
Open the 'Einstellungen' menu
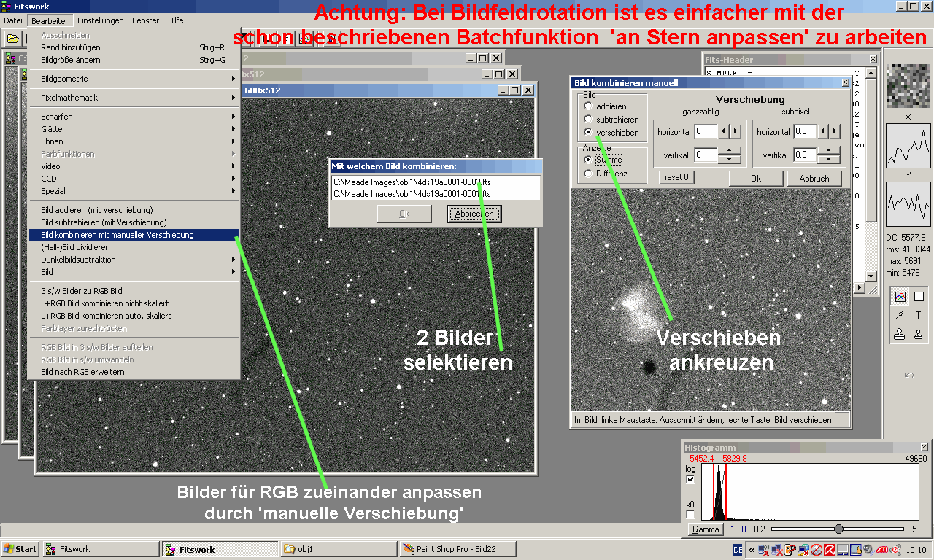coord(100,20)
